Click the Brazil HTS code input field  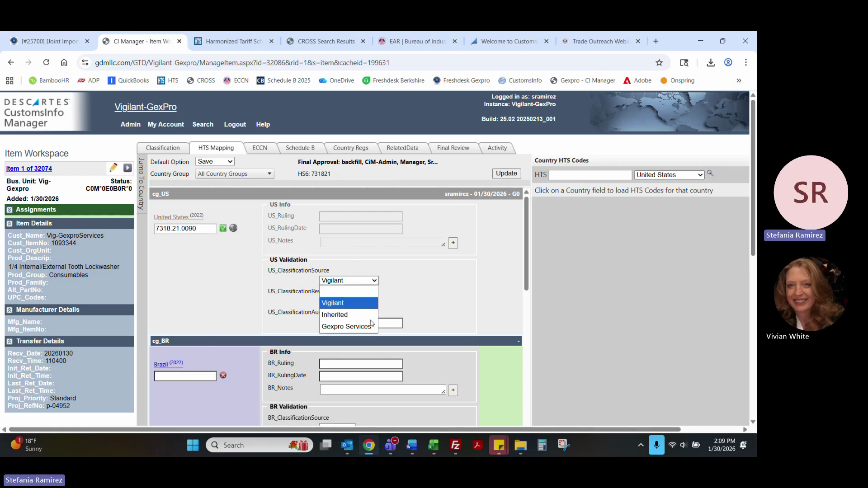pos(185,376)
